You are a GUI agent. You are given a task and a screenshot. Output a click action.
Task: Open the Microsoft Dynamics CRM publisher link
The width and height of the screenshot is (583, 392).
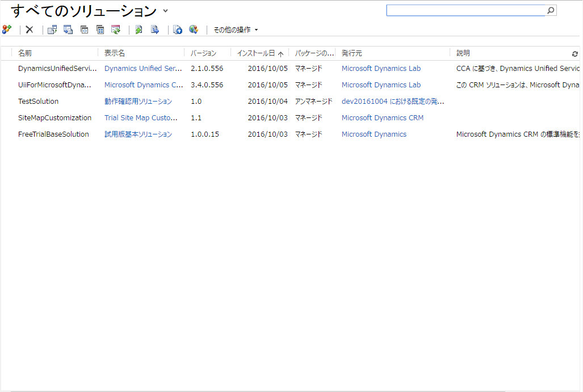383,118
